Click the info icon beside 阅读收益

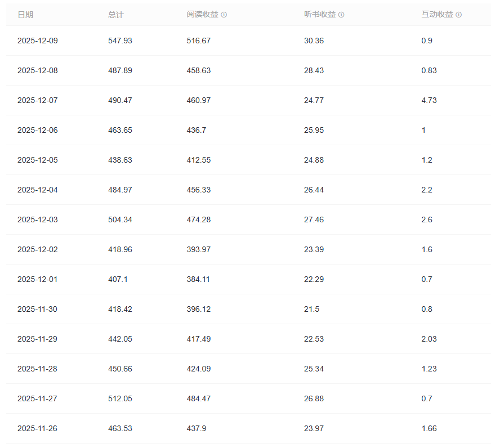pyautogui.click(x=224, y=15)
